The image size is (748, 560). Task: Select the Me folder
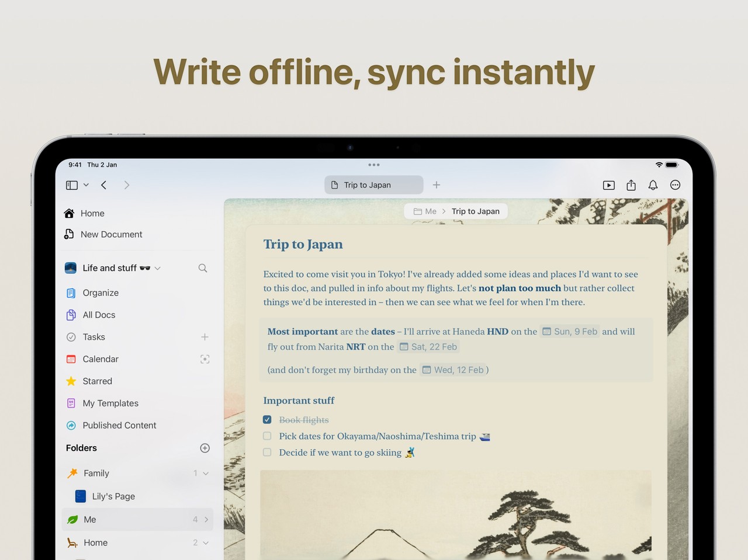(137, 520)
